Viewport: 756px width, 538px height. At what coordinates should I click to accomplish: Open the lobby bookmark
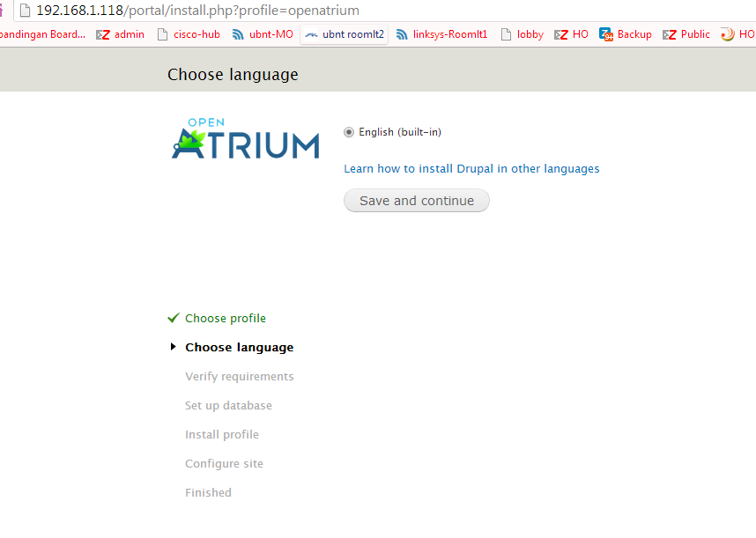coord(523,34)
